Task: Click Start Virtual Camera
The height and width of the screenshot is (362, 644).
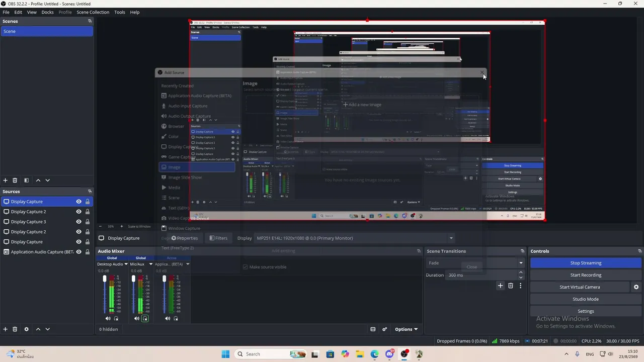Action: coord(580,287)
